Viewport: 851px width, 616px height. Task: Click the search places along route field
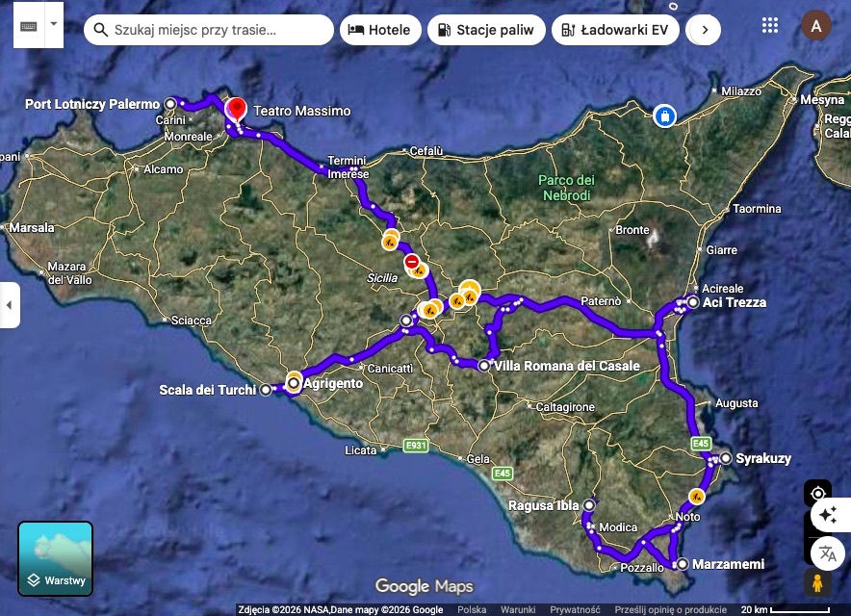[x=209, y=30]
